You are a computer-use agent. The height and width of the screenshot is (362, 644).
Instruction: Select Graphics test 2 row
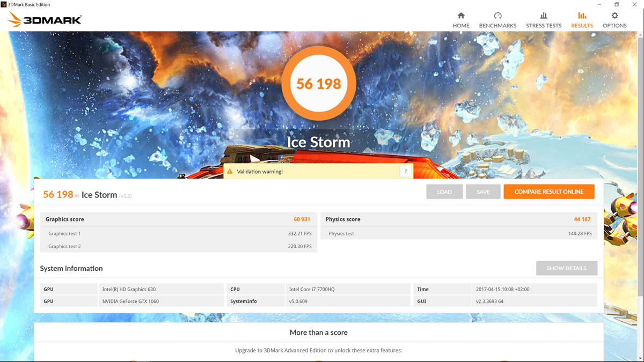(x=179, y=247)
